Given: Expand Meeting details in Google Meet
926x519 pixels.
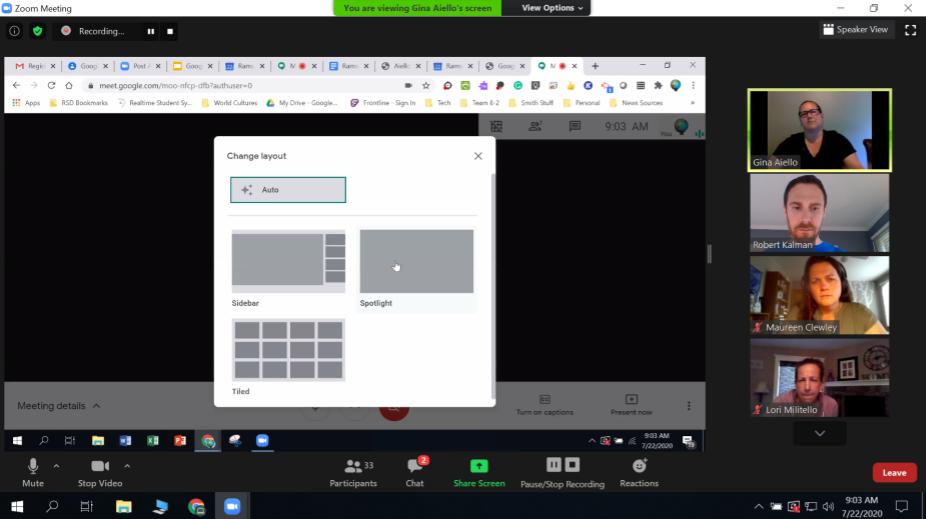Looking at the screenshot, I should pyautogui.click(x=58, y=406).
